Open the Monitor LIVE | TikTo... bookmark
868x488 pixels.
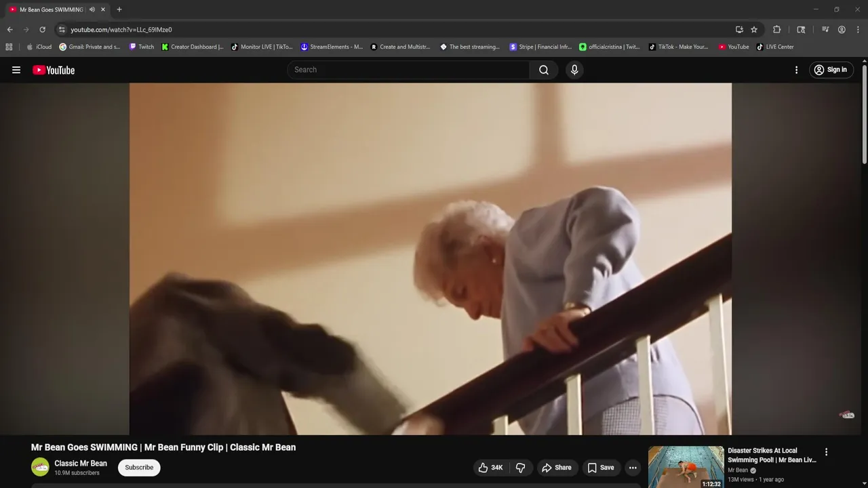(x=262, y=47)
